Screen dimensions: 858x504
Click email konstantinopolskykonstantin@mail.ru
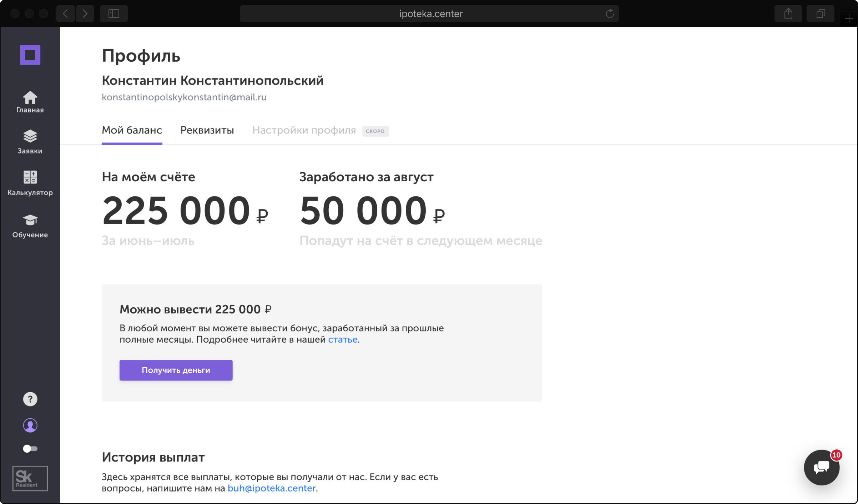(x=184, y=97)
